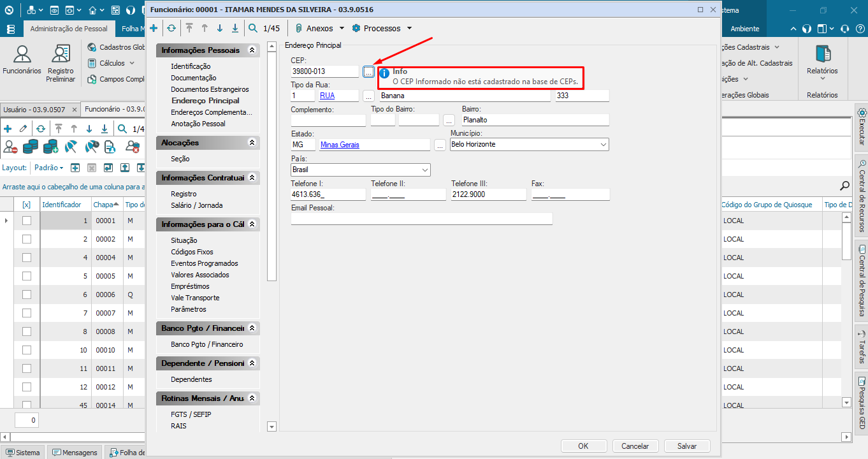Click the beach umbrella with clock icon

[92, 147]
